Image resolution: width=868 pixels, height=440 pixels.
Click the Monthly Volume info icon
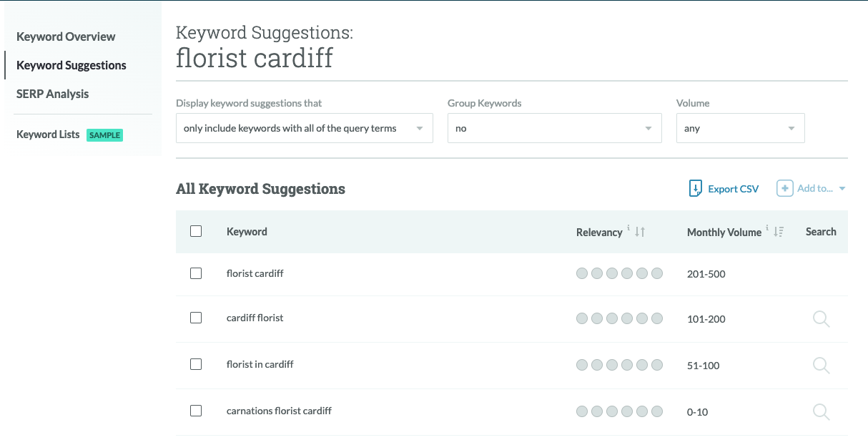pos(767,229)
